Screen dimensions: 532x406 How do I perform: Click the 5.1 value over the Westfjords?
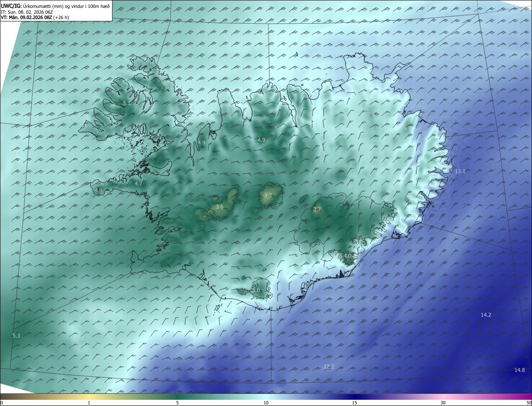tap(127, 103)
